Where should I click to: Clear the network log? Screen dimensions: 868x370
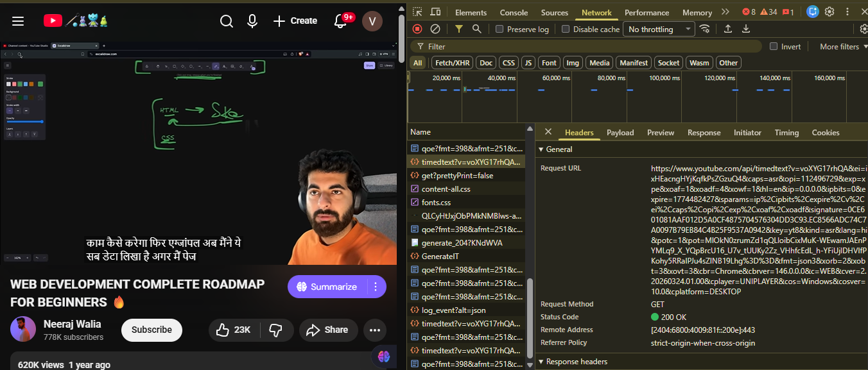pyautogui.click(x=435, y=29)
